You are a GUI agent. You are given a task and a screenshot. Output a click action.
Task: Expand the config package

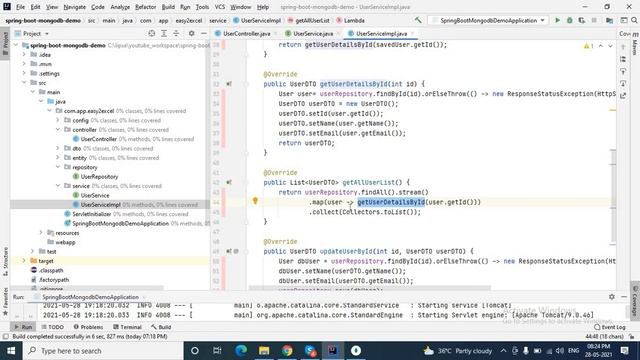pyautogui.click(x=58, y=120)
